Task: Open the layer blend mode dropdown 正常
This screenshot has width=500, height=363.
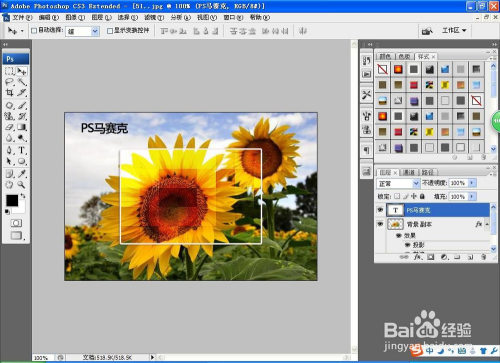Action: [398, 183]
